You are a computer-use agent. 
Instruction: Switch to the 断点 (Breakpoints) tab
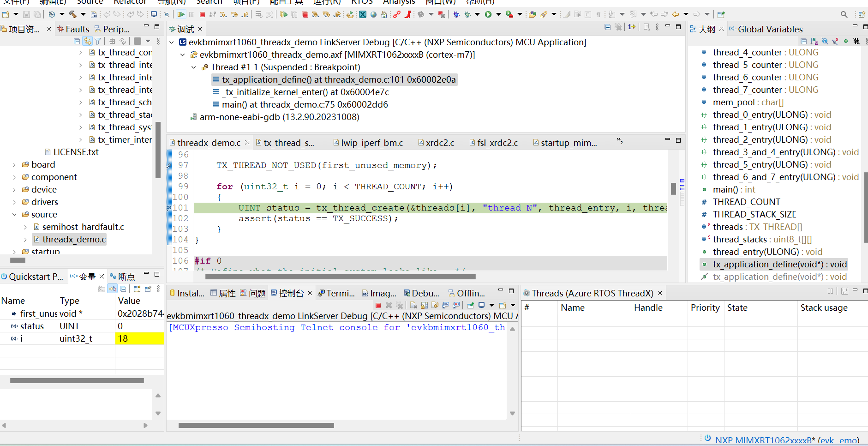pyautogui.click(x=122, y=277)
